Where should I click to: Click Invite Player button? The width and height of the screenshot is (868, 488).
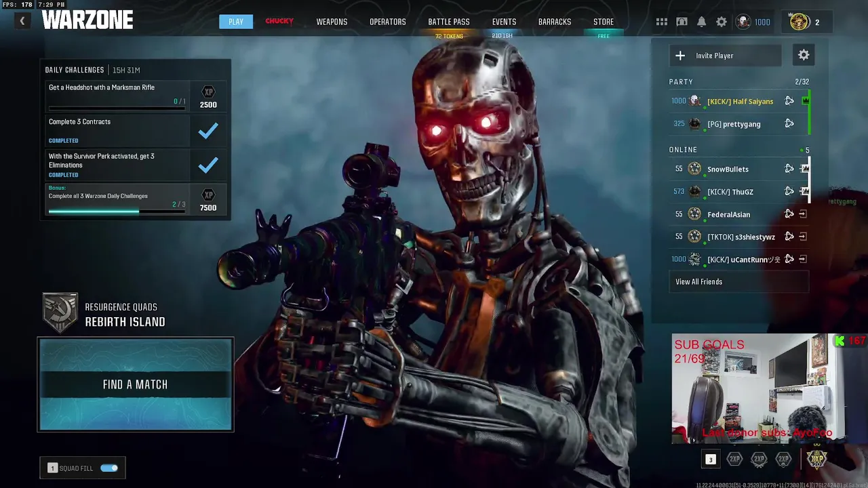point(726,56)
